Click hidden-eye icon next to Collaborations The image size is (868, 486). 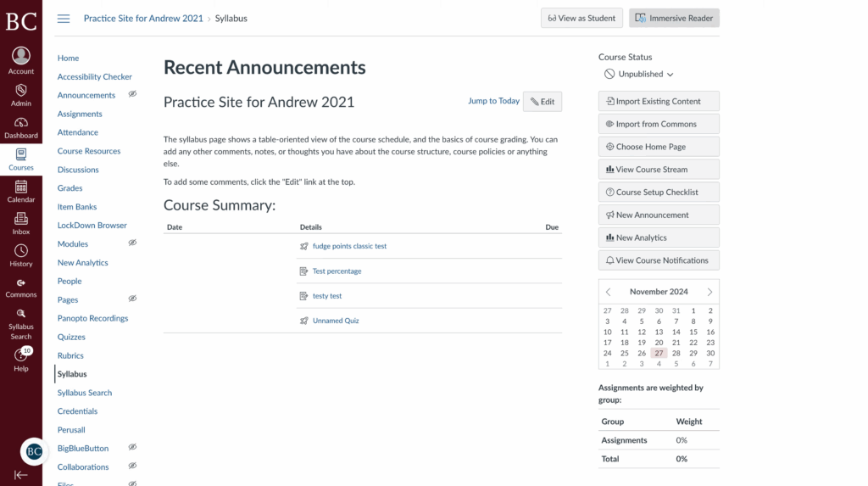(132, 466)
